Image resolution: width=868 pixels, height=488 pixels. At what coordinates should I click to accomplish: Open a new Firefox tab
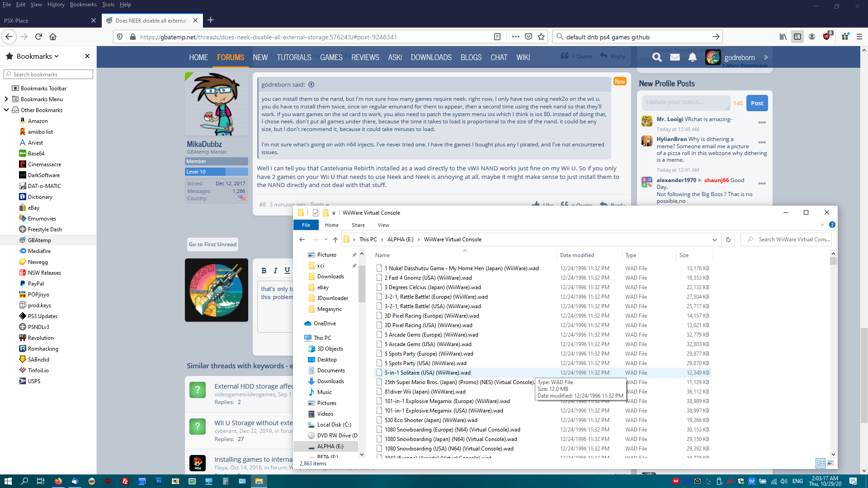(x=211, y=20)
